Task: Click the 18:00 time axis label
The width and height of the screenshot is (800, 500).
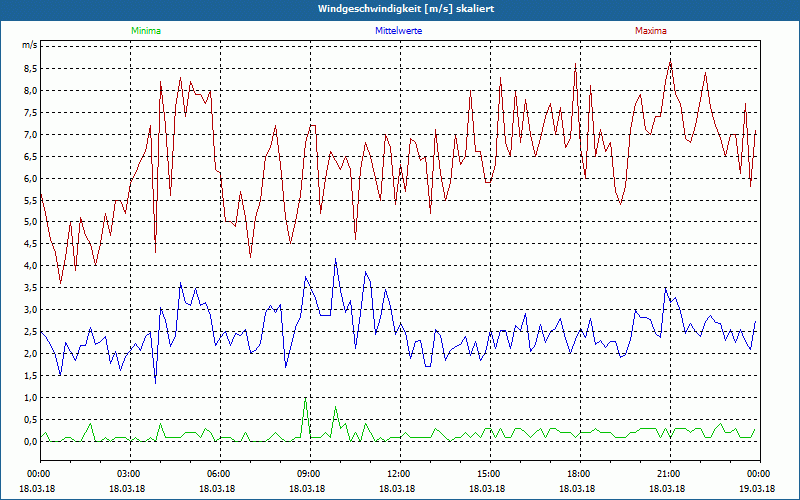Action: click(580, 474)
